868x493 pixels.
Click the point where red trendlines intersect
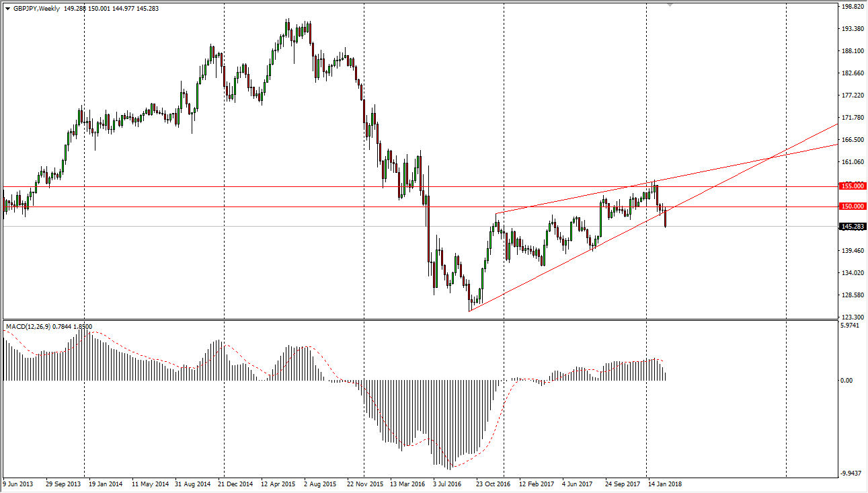click(x=771, y=158)
